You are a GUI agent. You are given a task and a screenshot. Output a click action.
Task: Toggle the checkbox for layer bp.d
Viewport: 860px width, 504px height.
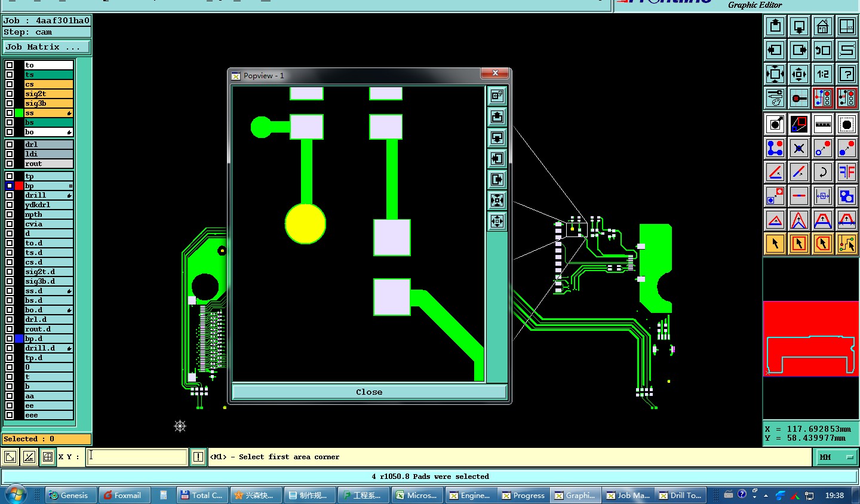[10, 339]
